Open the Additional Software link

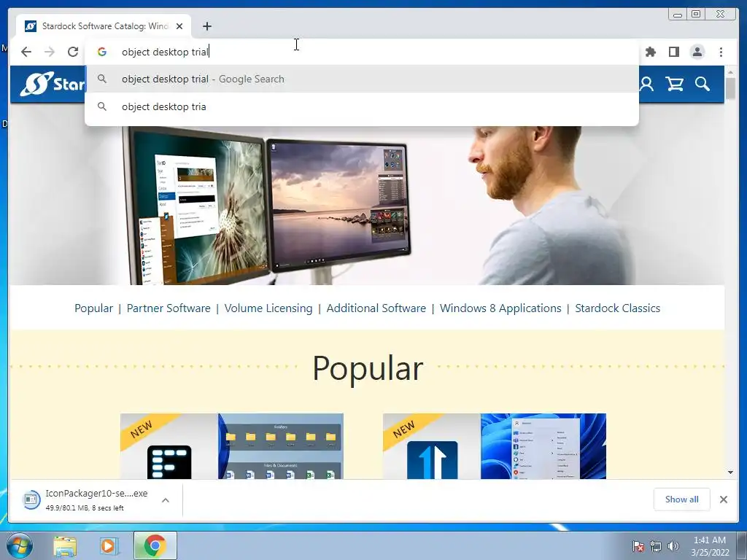click(x=376, y=308)
